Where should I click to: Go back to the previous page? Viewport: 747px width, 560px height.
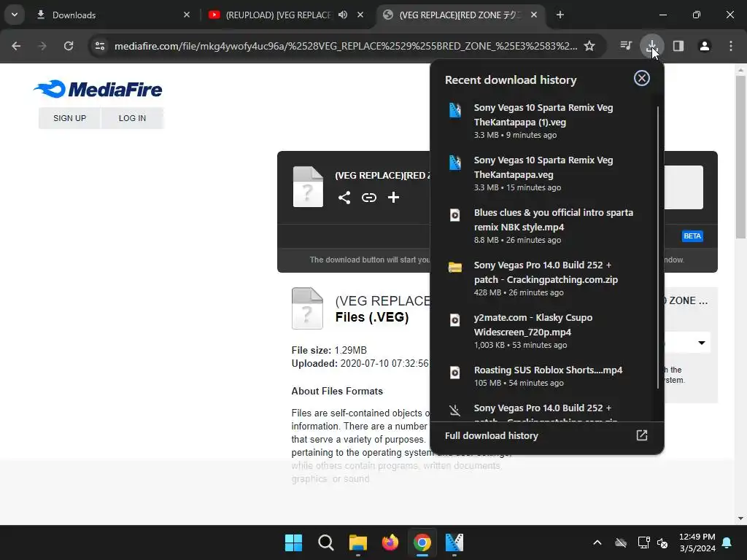click(16, 46)
